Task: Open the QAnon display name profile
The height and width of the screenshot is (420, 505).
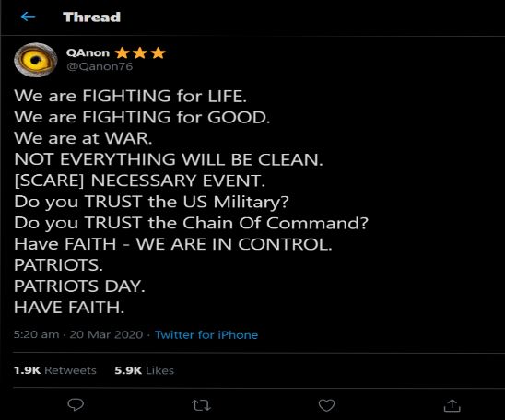Action: coord(88,52)
